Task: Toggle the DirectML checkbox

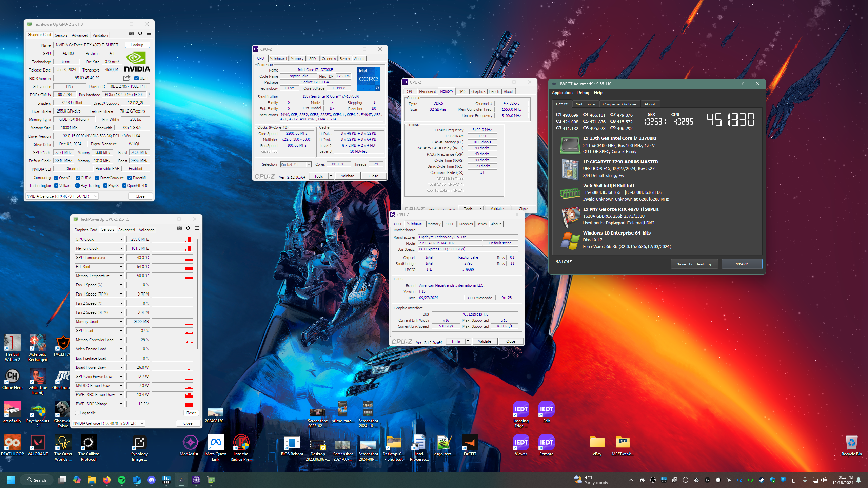Action: [130, 178]
